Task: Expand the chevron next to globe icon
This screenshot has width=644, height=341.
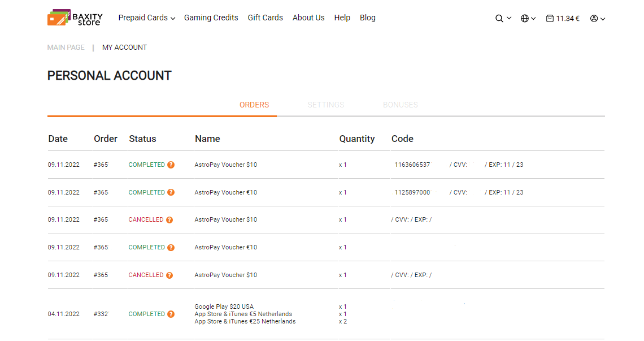Action: click(533, 19)
